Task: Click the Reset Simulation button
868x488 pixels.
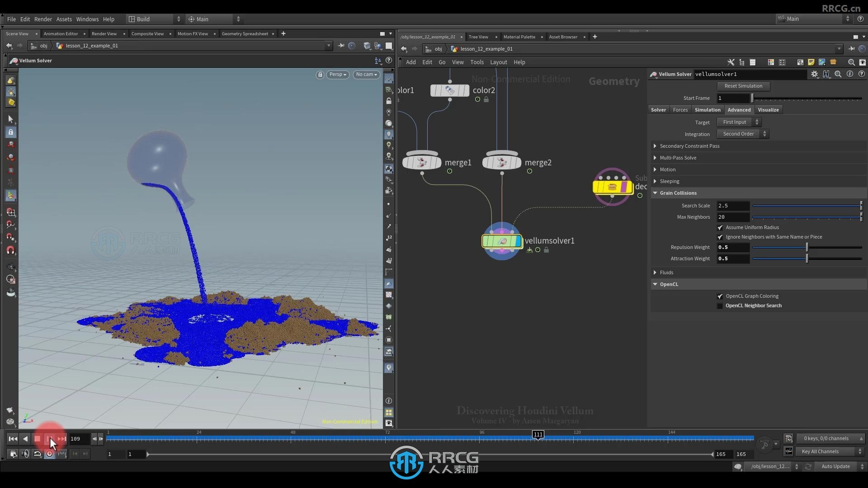Action: [743, 85]
